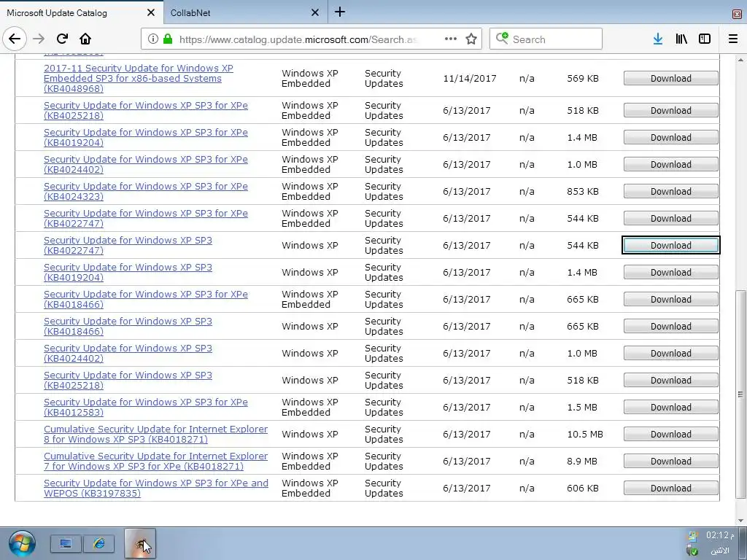
Task: Open KB4025218 for XPe update link
Action: click(146, 111)
